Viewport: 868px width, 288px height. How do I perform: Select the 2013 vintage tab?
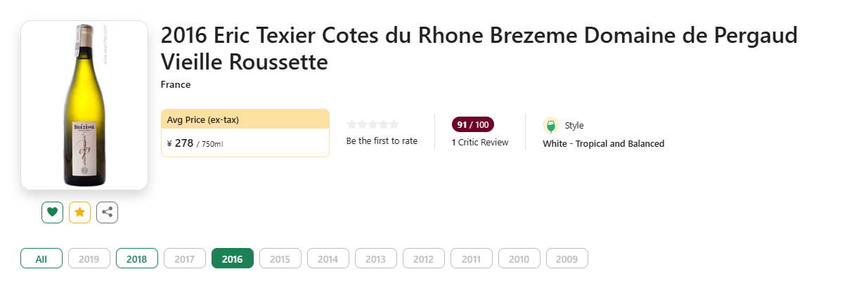coord(376,258)
